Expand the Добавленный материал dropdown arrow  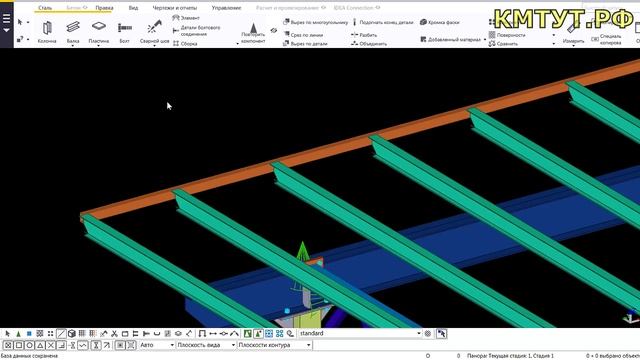[485, 40]
